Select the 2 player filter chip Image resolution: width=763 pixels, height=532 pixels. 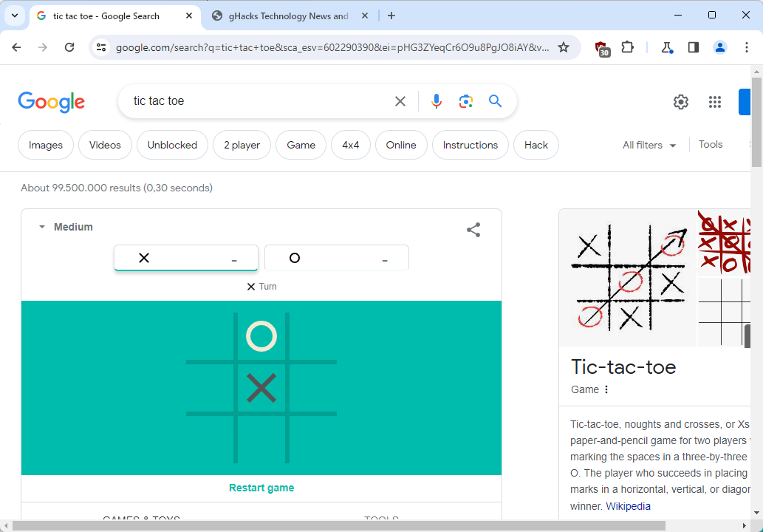point(242,145)
